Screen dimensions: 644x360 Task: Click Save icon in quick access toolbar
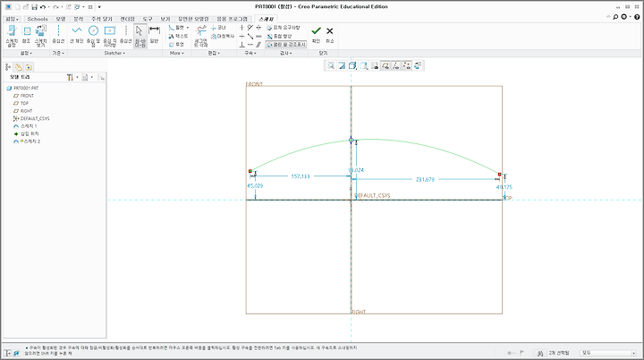coord(35,7)
